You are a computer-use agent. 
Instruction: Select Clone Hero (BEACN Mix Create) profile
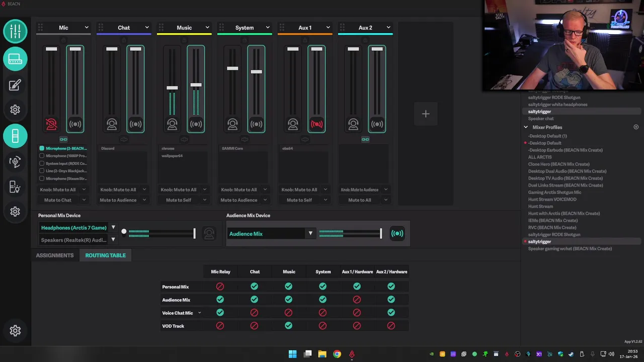[x=559, y=164]
